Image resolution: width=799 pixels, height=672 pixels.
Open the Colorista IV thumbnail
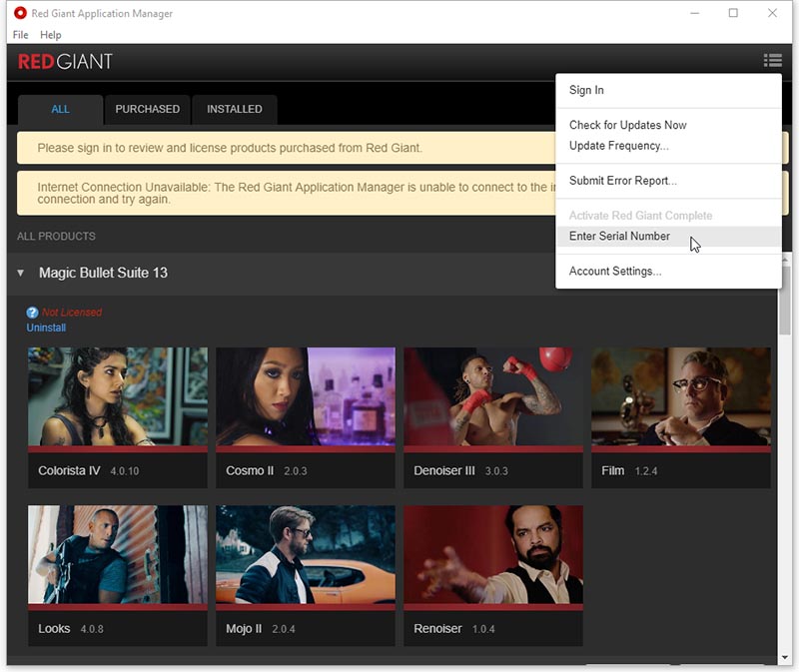point(118,396)
